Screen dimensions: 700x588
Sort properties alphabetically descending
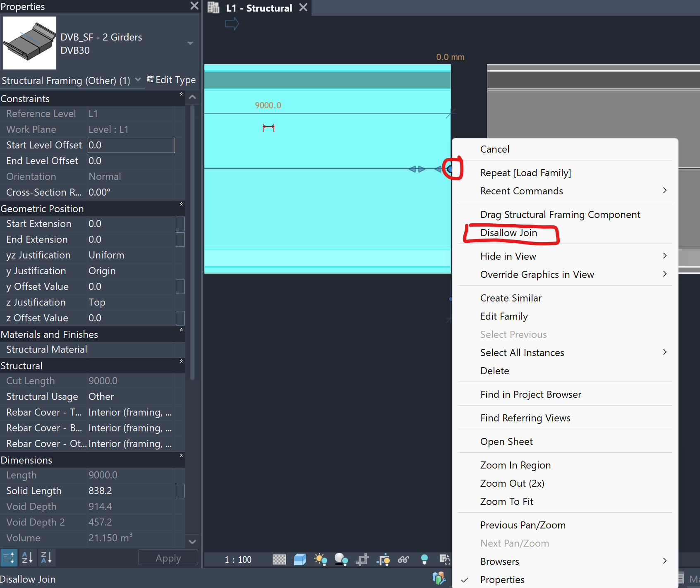[46, 557]
